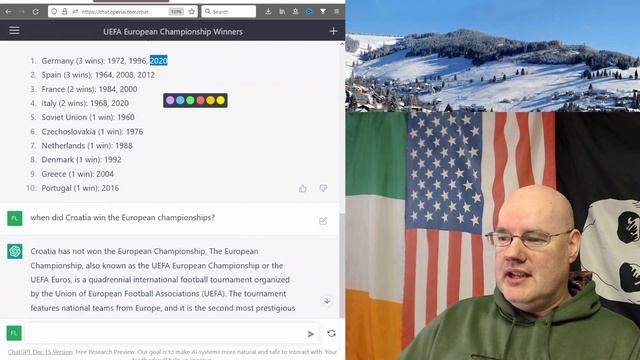Pick the yellow highlighter color dot
Image resolution: width=640 pixels, height=360 pixels.
tap(221, 100)
